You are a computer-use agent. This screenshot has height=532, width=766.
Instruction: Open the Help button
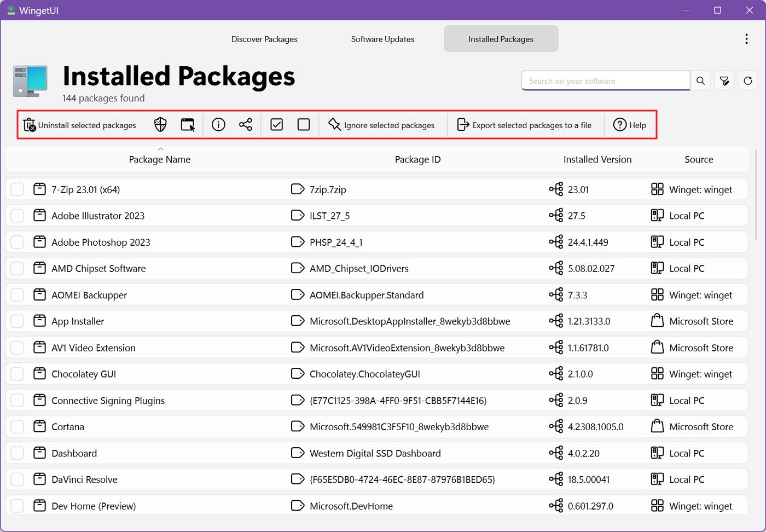630,125
